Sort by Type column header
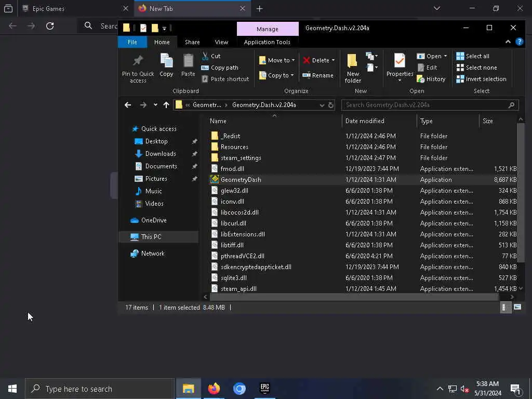This screenshot has height=399, width=532. [426, 121]
